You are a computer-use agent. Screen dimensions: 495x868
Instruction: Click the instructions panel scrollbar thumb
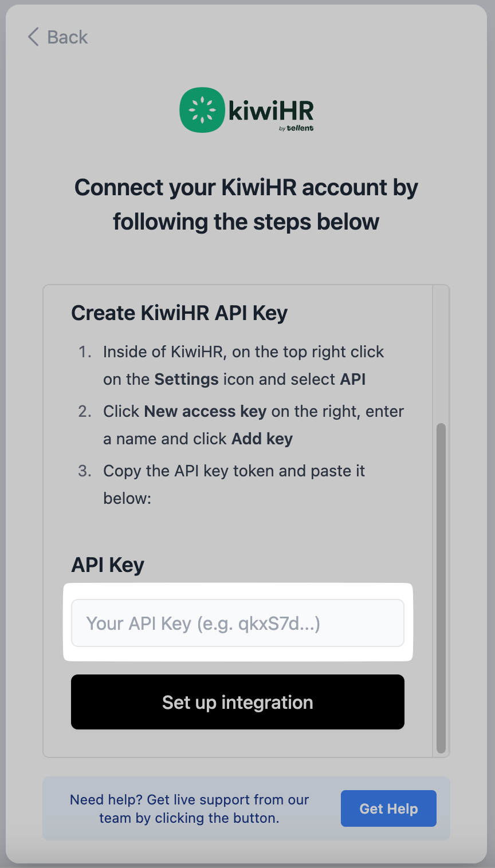441,588
